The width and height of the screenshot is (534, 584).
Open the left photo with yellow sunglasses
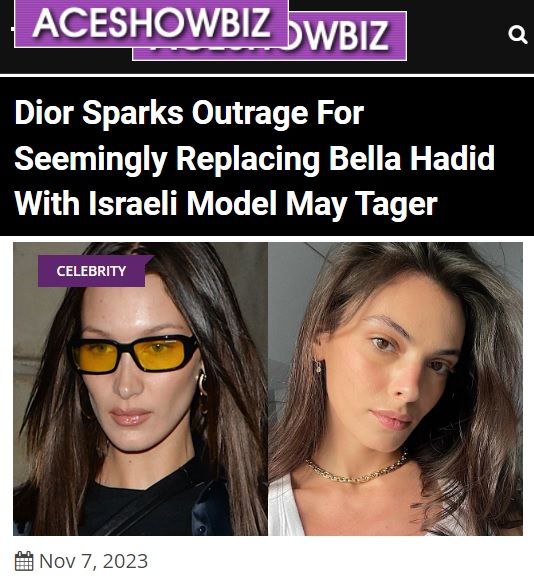[x=140, y=389]
